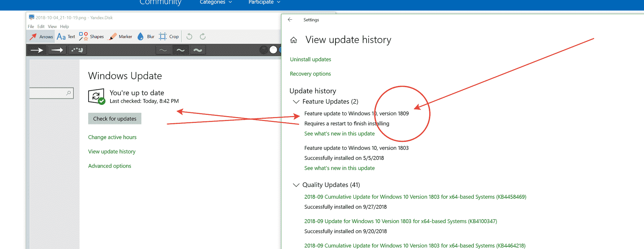Activate the Marker tool
The image size is (644, 249).
tap(121, 37)
